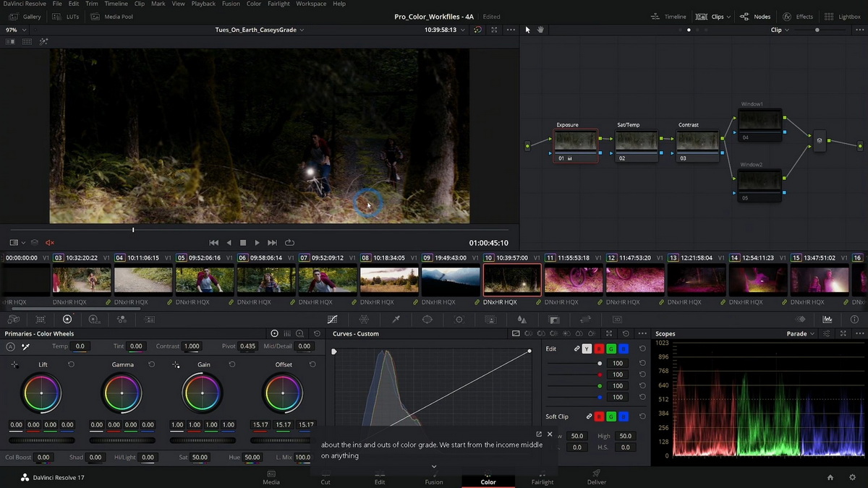Pick white point for Gain wheel
The width and height of the screenshot is (868, 488).
click(x=176, y=364)
